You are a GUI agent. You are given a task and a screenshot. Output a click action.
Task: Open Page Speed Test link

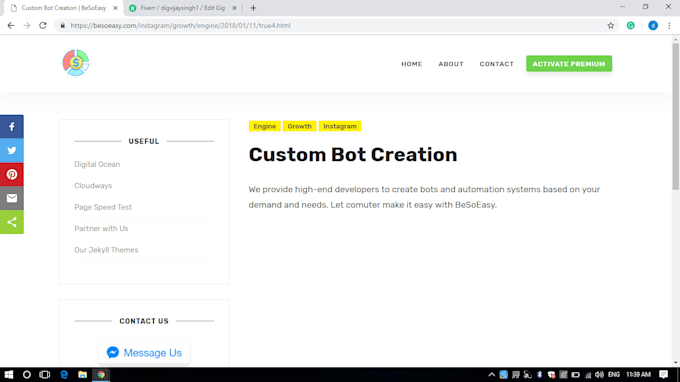103,207
